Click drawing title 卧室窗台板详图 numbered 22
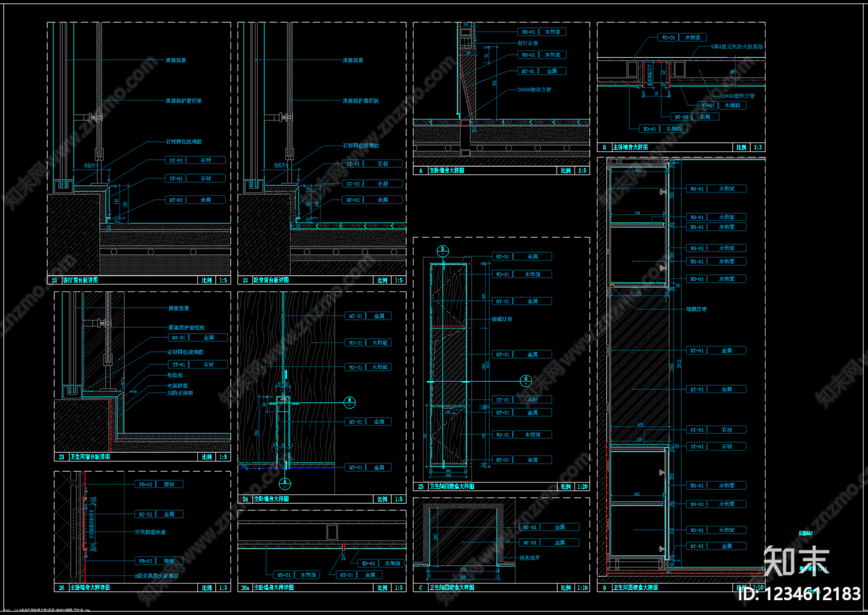 pyautogui.click(x=271, y=280)
